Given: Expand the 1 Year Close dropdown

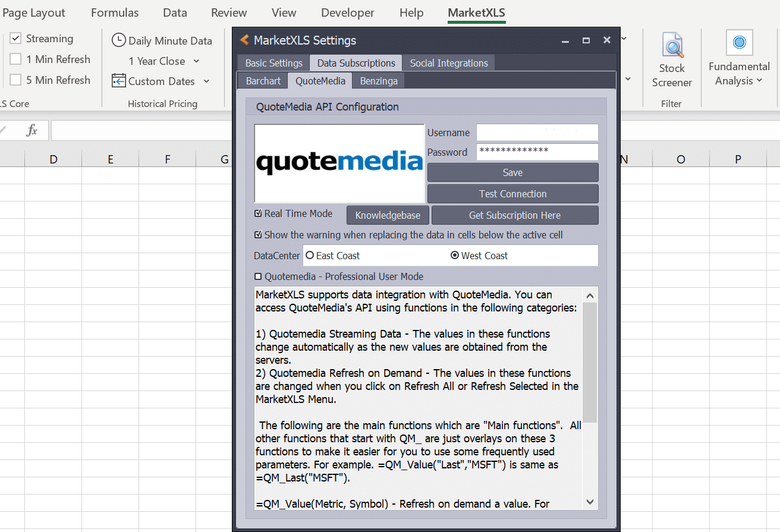Looking at the screenshot, I should click(x=196, y=61).
